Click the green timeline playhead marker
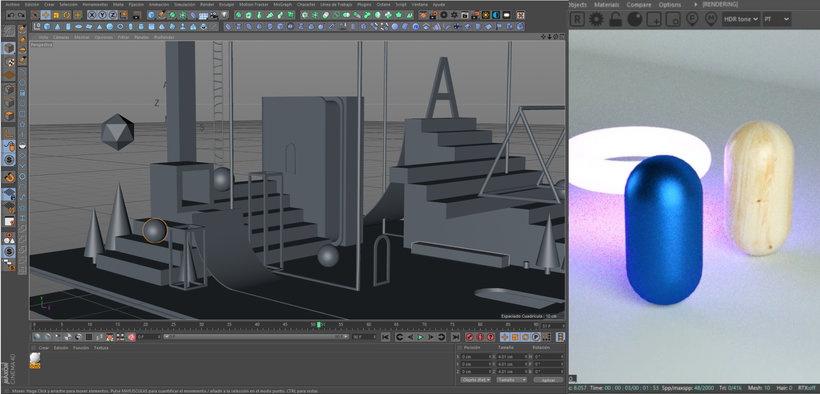This screenshot has width=820, height=394. coord(318,325)
